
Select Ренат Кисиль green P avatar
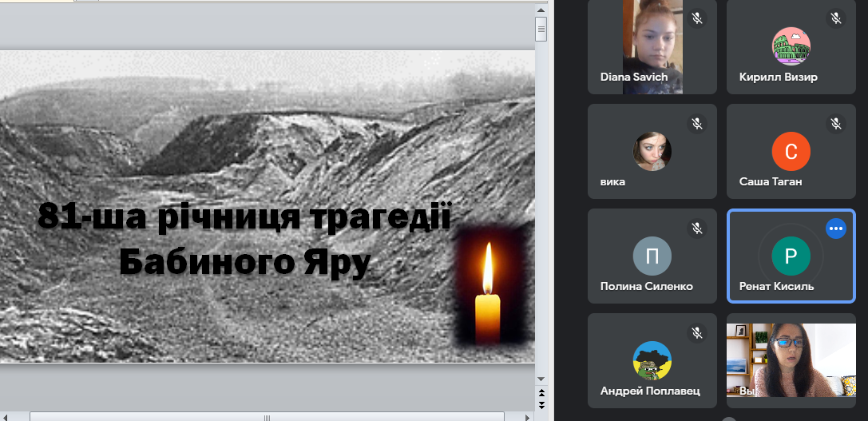click(791, 256)
